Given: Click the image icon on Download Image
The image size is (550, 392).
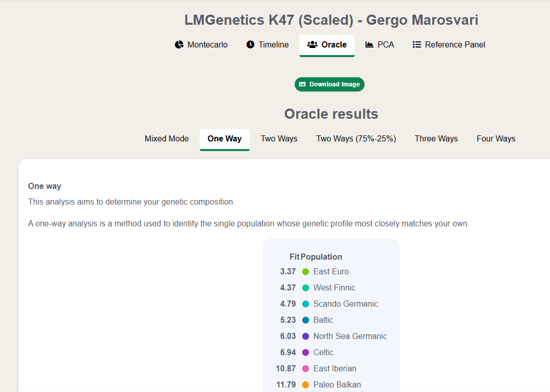Looking at the screenshot, I should coord(302,84).
